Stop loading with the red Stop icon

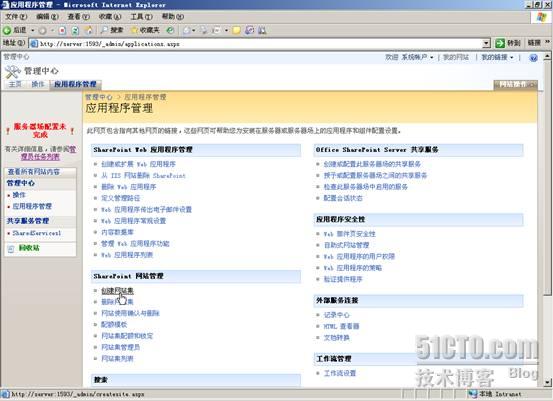(62, 31)
